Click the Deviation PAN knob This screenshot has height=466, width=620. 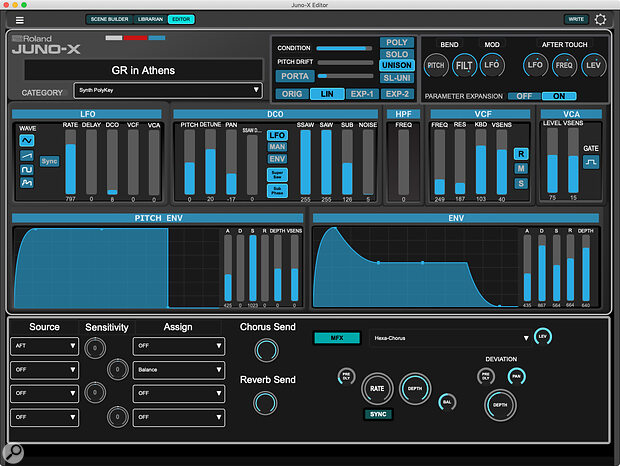(516, 376)
